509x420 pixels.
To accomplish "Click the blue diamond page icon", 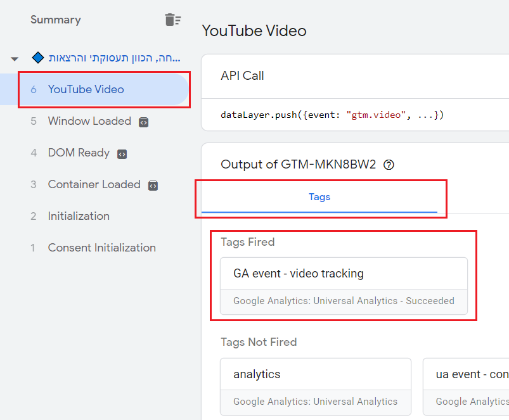I will point(38,58).
